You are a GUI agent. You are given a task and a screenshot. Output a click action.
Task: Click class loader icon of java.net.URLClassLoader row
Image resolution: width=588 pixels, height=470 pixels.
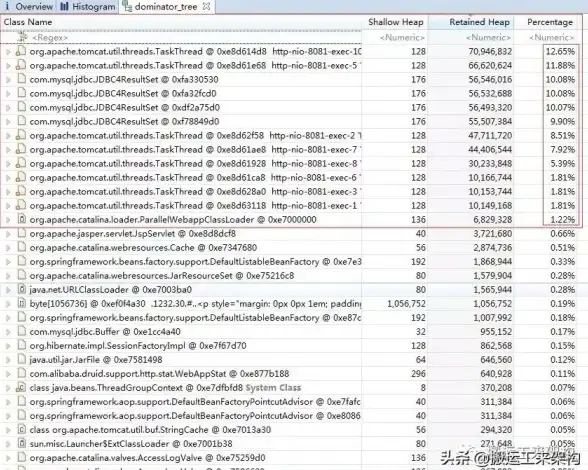point(22,290)
